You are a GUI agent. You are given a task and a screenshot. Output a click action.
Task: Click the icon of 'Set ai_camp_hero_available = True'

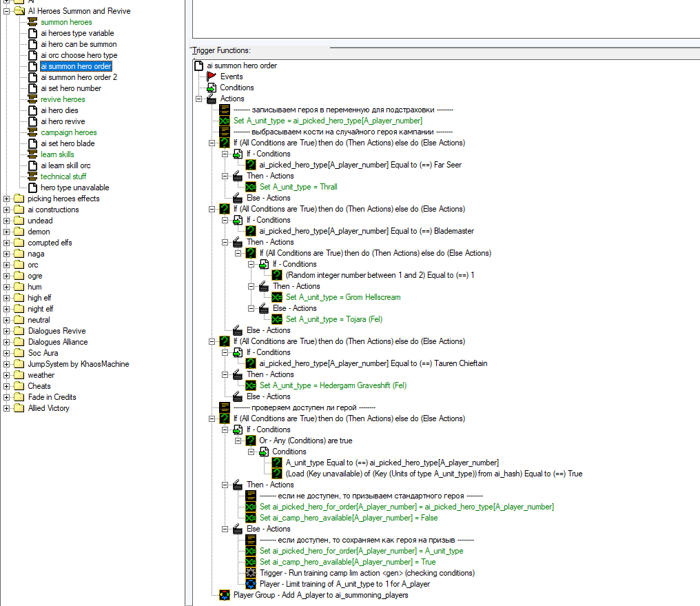251,562
